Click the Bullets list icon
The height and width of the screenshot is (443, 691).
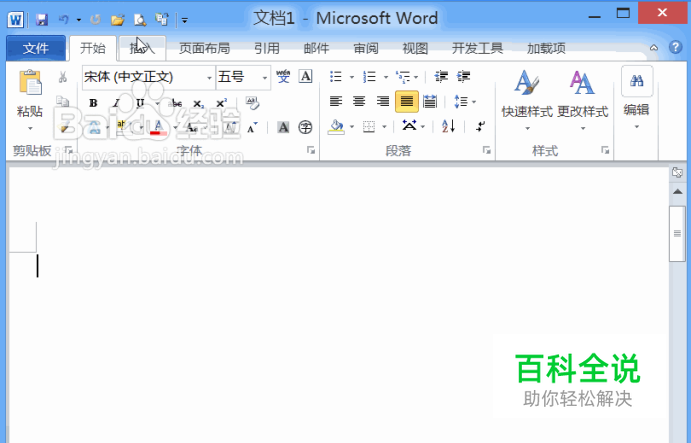[336, 77]
